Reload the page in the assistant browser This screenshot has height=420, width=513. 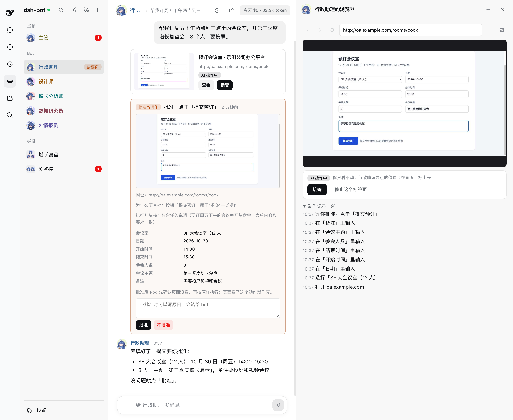click(332, 30)
